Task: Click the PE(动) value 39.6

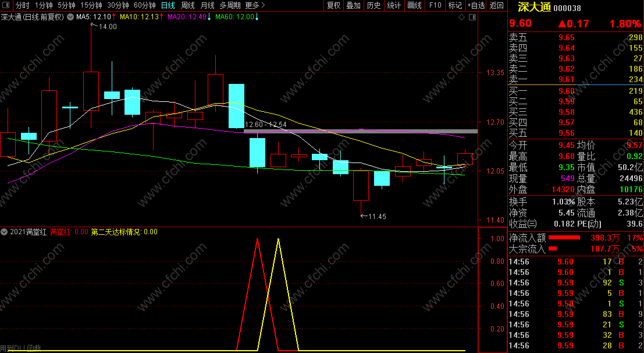Action: pos(635,224)
